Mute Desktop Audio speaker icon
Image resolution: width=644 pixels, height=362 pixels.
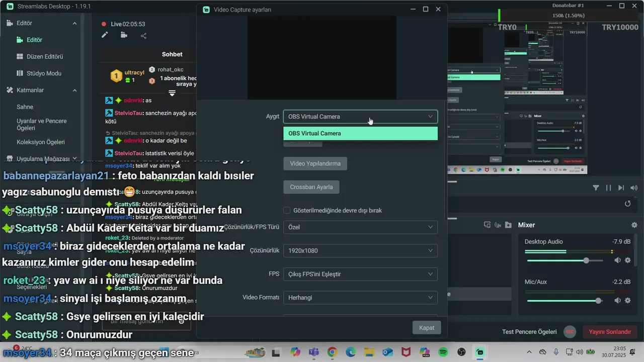[617, 260]
